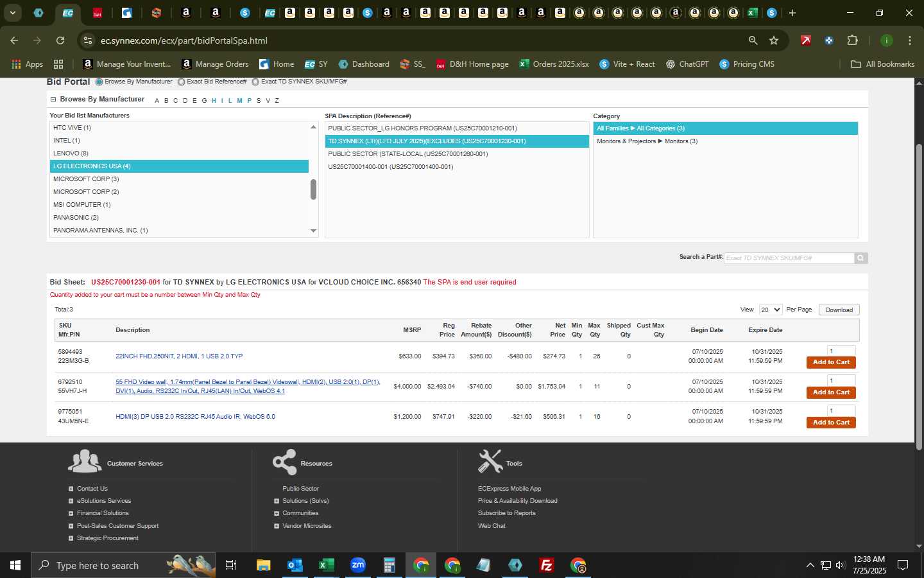Click the Customer Services people icon
Image resolution: width=924 pixels, height=578 pixels.
coord(85,460)
